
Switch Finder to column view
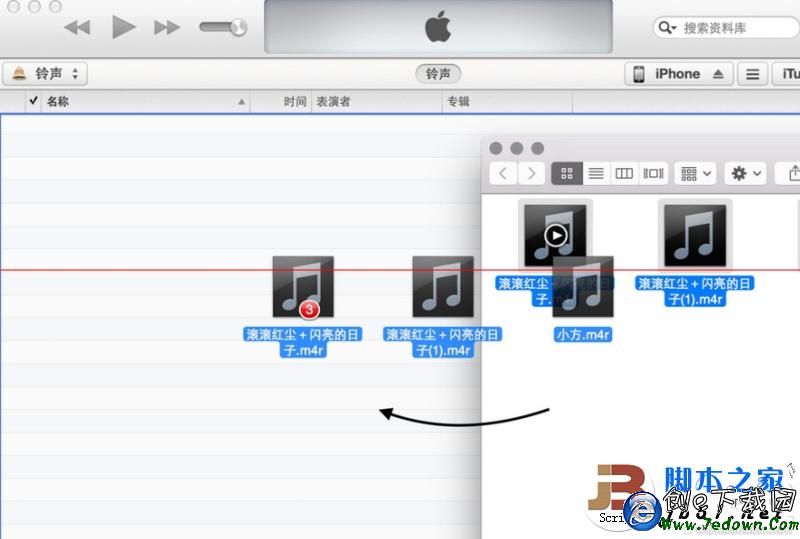tap(624, 174)
